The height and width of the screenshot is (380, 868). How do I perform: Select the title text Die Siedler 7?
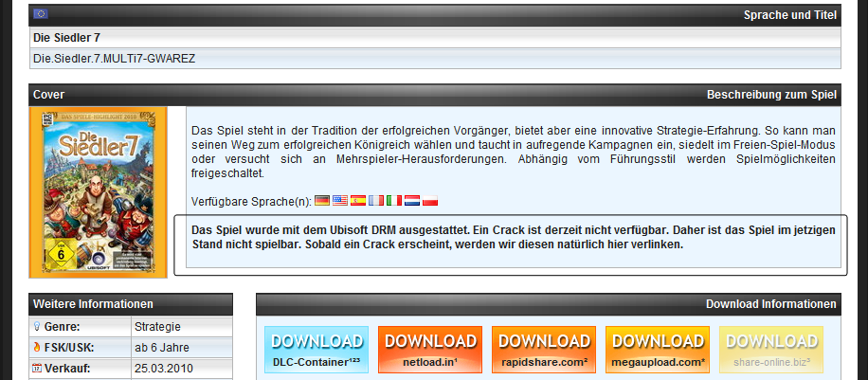(x=66, y=38)
